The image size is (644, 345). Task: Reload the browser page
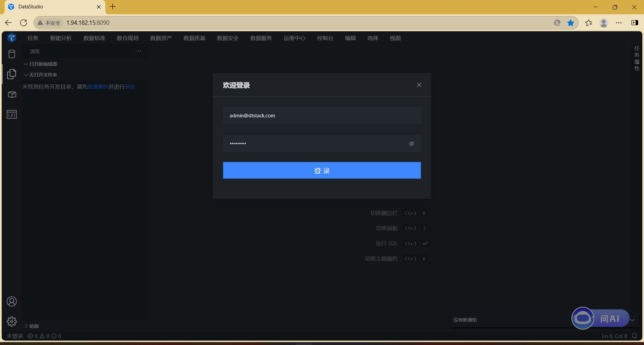23,23
